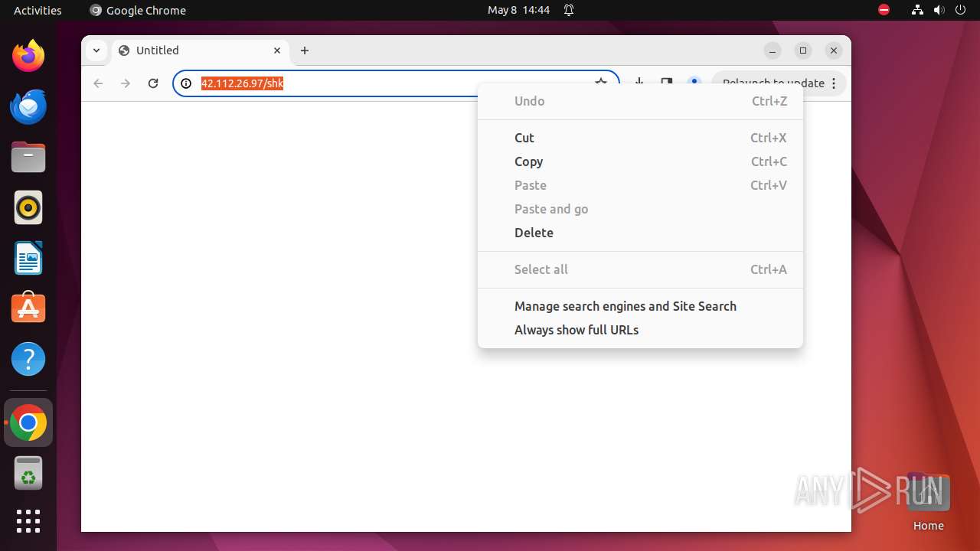Click Google Chrome app menu in top bar
This screenshot has width=980, height=551.
(x=138, y=10)
